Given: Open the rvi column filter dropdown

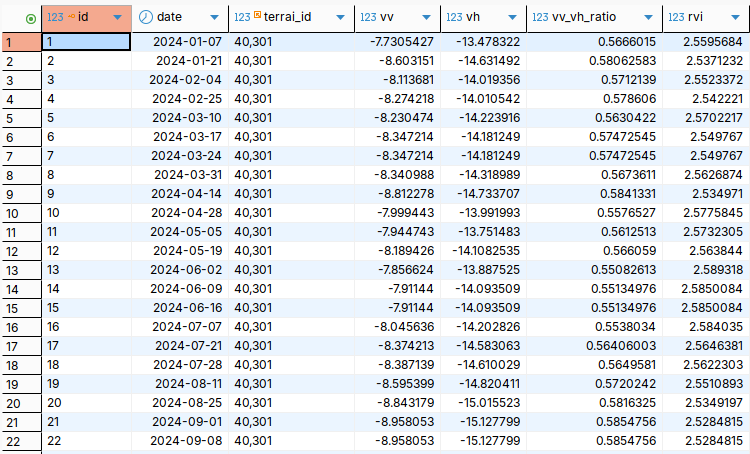Looking at the screenshot, I should (736, 18).
